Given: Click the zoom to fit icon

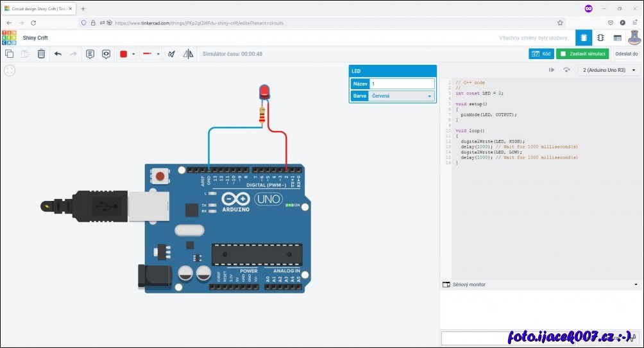Looking at the screenshot, I should (10, 71).
